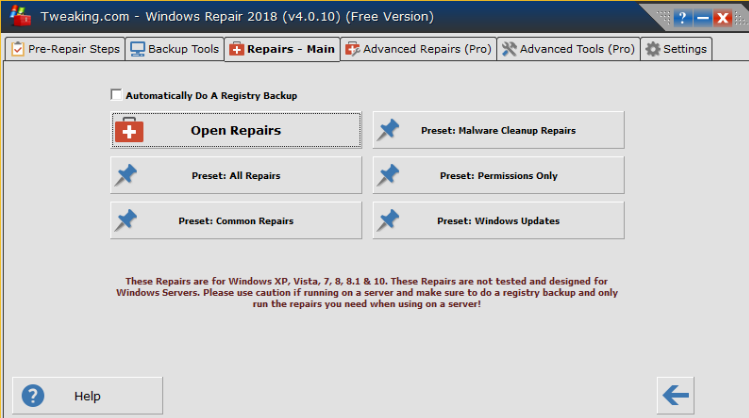Screen dimensions: 749x418
Task: Select Preset: Windows Updates
Action: (498, 220)
